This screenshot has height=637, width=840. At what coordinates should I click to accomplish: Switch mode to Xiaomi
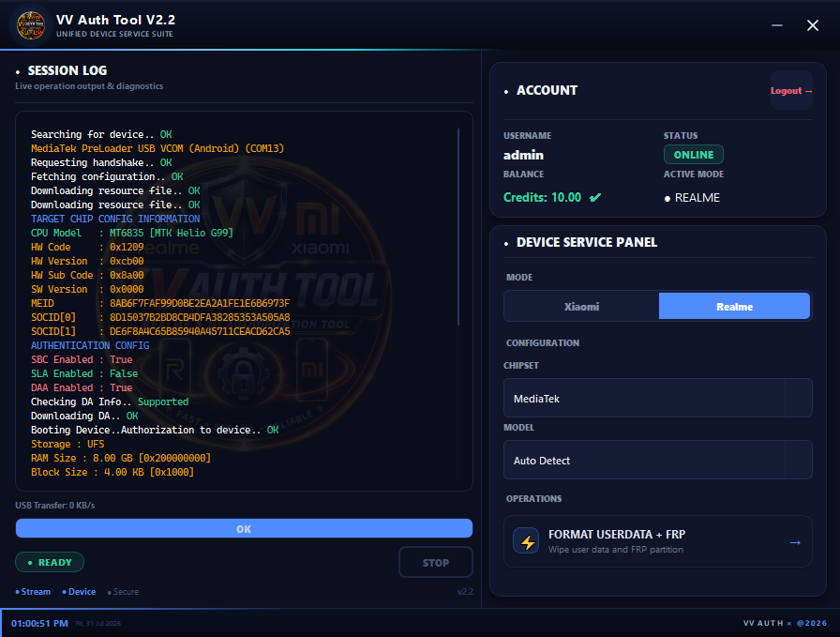pyautogui.click(x=581, y=306)
